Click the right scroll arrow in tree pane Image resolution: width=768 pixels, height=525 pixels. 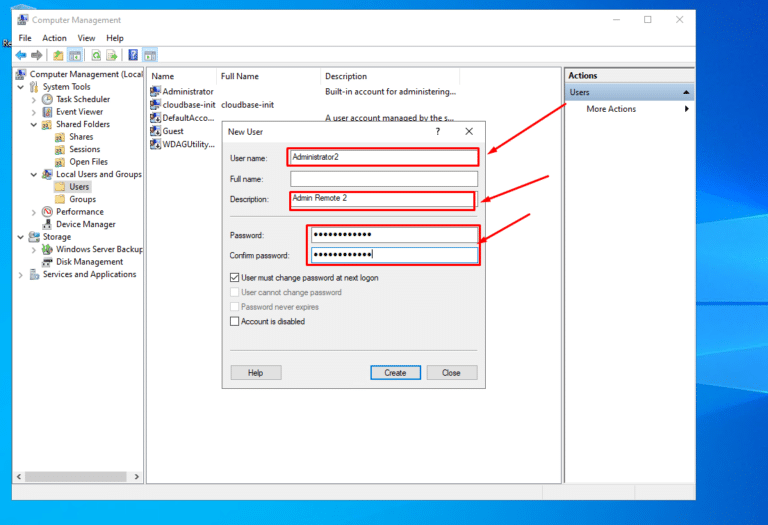point(137,477)
